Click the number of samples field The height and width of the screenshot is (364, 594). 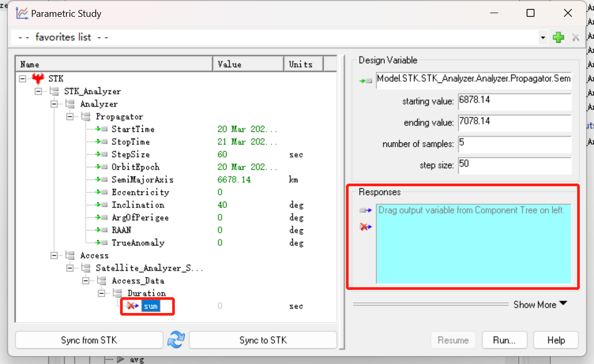513,144
